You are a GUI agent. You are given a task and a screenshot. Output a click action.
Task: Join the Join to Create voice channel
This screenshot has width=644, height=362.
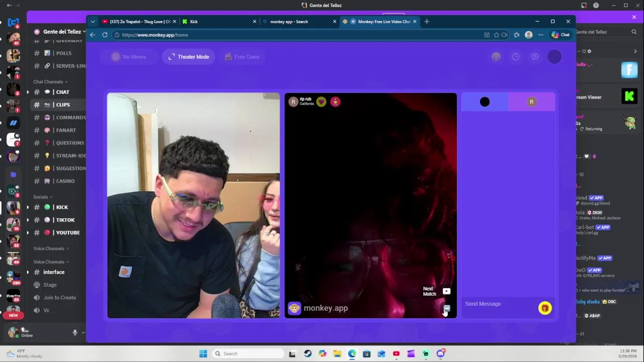pos(58,298)
